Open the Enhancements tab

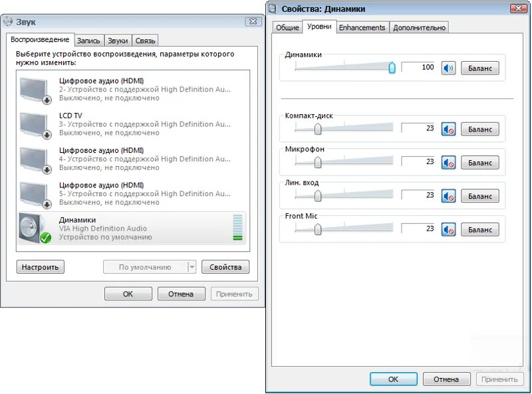point(362,27)
